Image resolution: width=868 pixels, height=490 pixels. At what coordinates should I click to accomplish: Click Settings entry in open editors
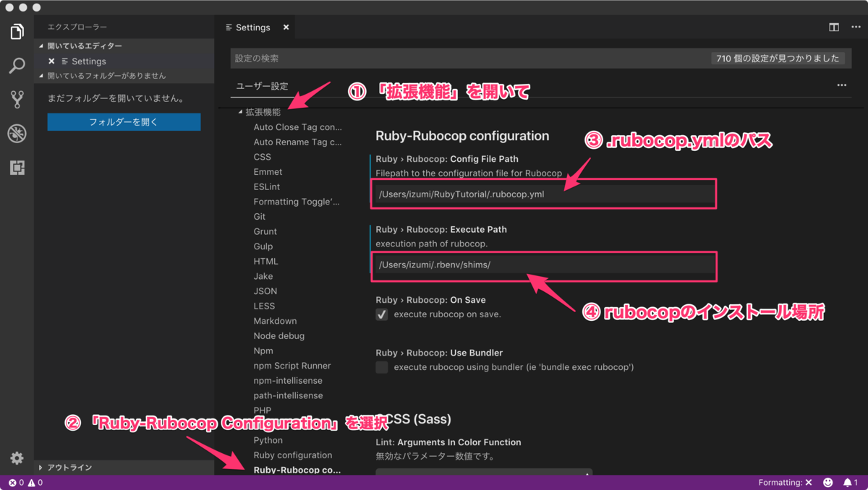[89, 61]
